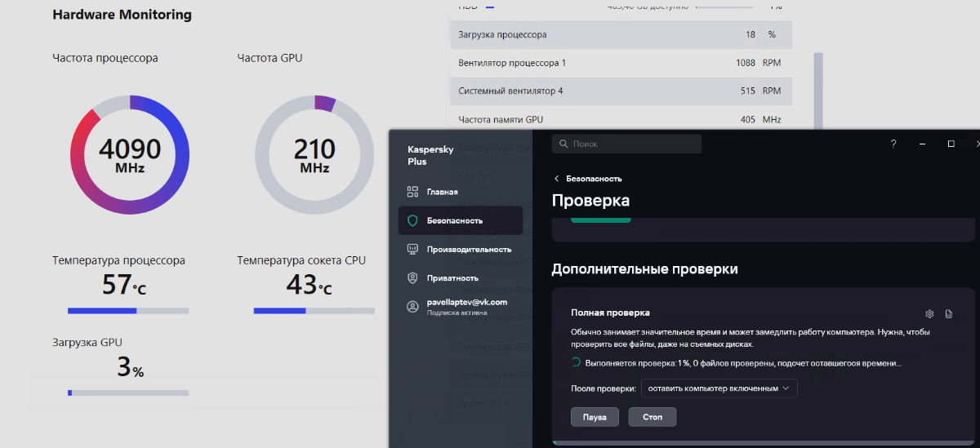Click the Проверка page title
The height and width of the screenshot is (448, 980).
(x=590, y=200)
